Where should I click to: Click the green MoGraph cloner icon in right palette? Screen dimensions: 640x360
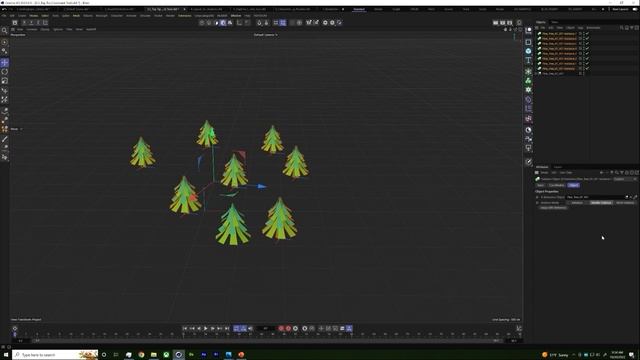point(528,80)
